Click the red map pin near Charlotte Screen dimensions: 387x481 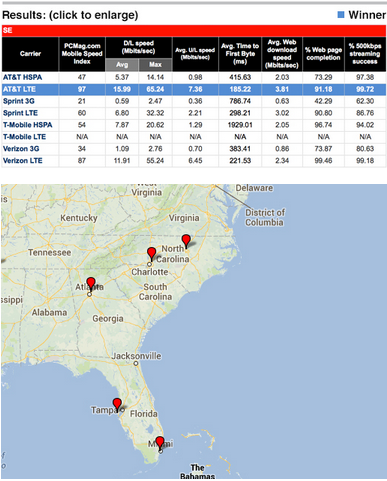(151, 254)
